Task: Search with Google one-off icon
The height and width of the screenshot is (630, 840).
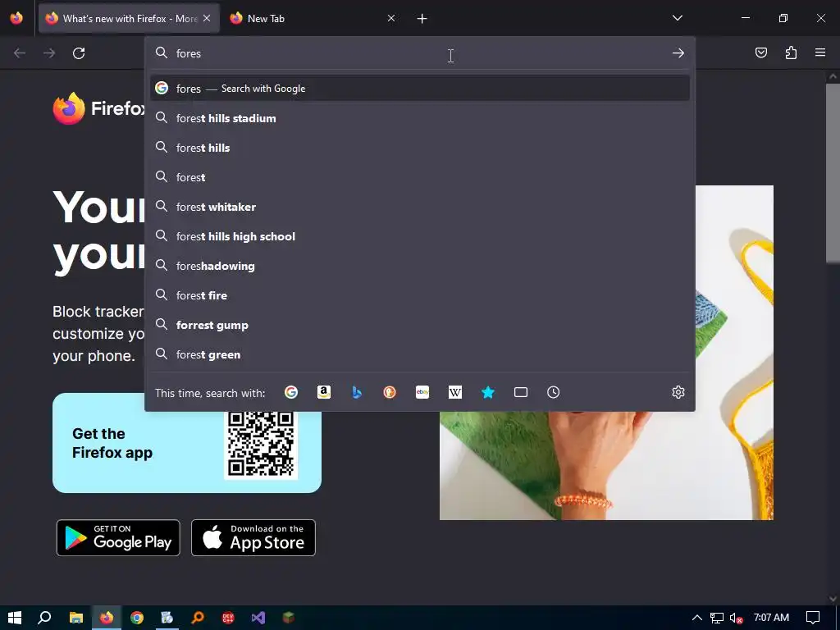Action: [x=291, y=392]
